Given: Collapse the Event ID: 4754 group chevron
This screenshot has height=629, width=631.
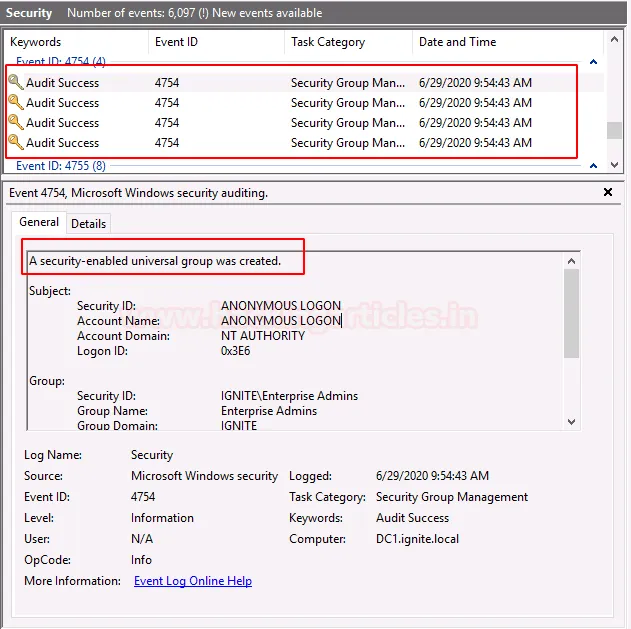Looking at the screenshot, I should (594, 62).
